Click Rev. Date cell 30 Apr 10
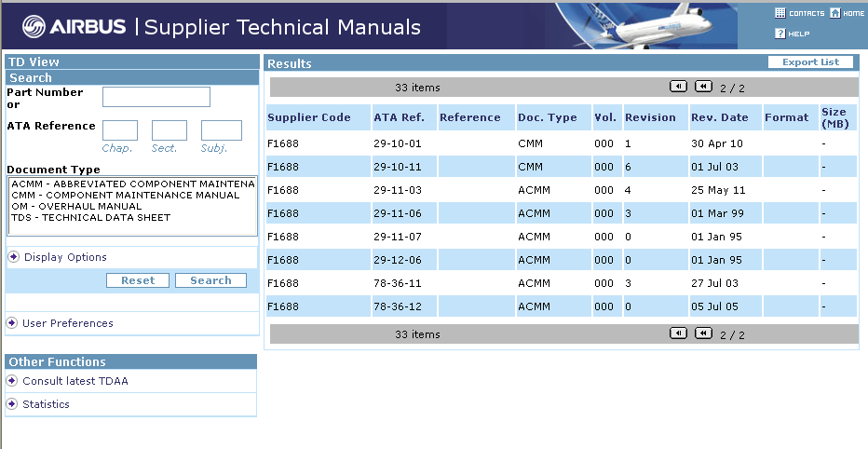The image size is (868, 449). tap(717, 143)
